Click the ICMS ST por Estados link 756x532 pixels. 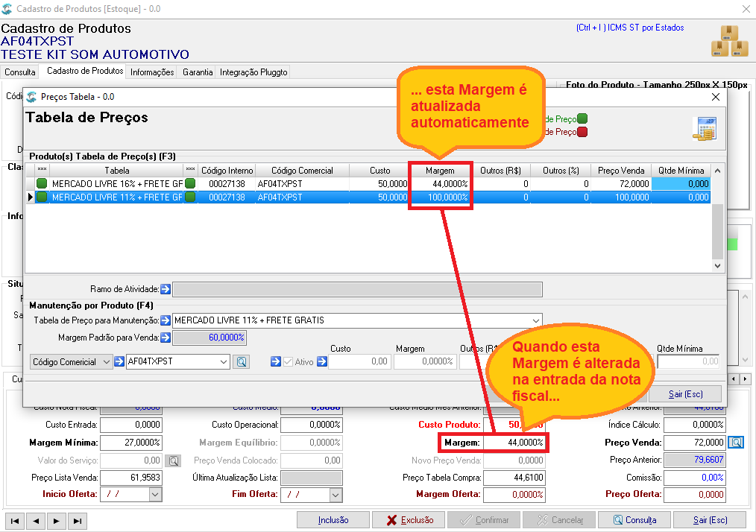[630, 28]
